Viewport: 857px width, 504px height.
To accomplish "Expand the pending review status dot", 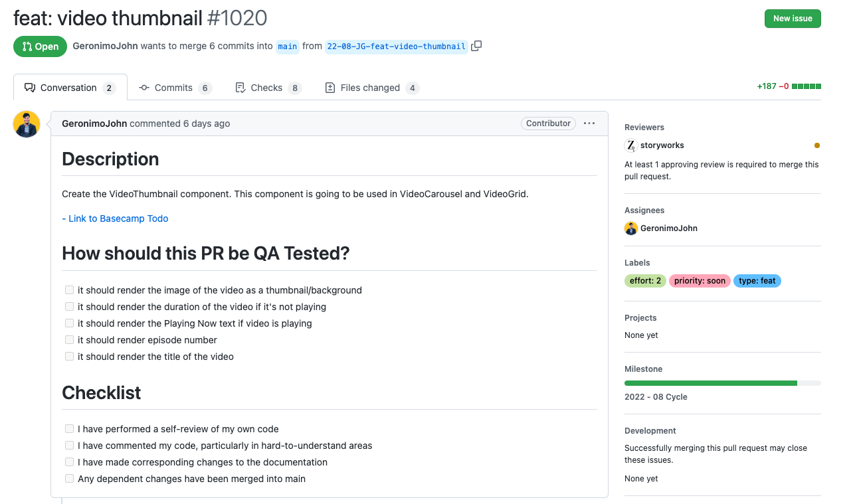I will [816, 145].
